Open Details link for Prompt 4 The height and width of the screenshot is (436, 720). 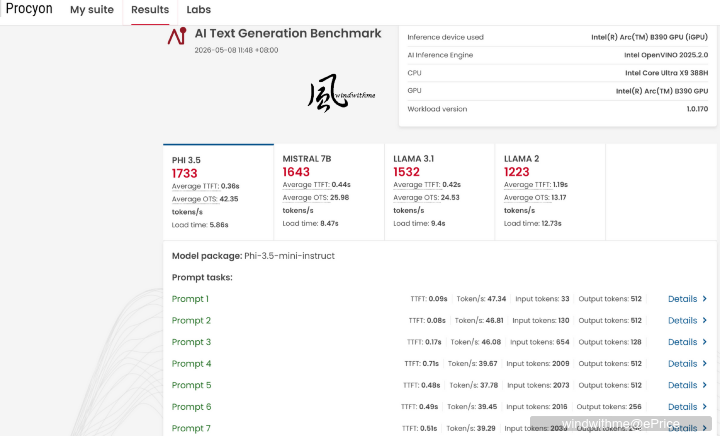tap(682, 364)
